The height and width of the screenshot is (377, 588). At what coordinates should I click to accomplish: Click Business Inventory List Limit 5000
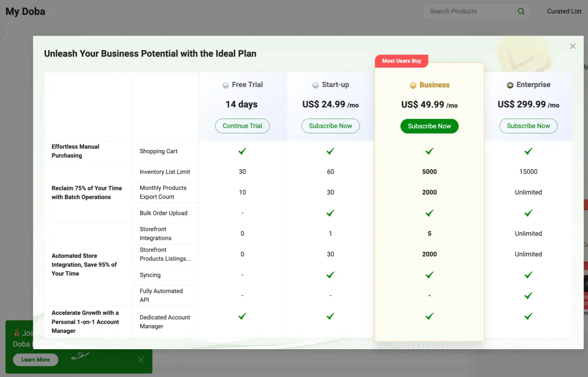click(x=430, y=172)
